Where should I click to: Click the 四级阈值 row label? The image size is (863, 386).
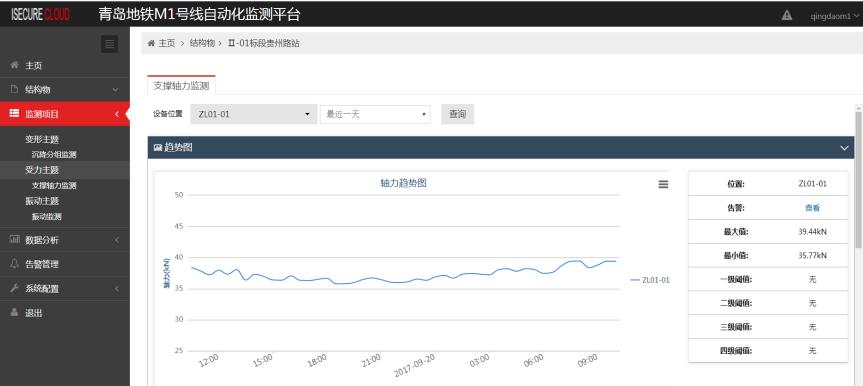736,351
